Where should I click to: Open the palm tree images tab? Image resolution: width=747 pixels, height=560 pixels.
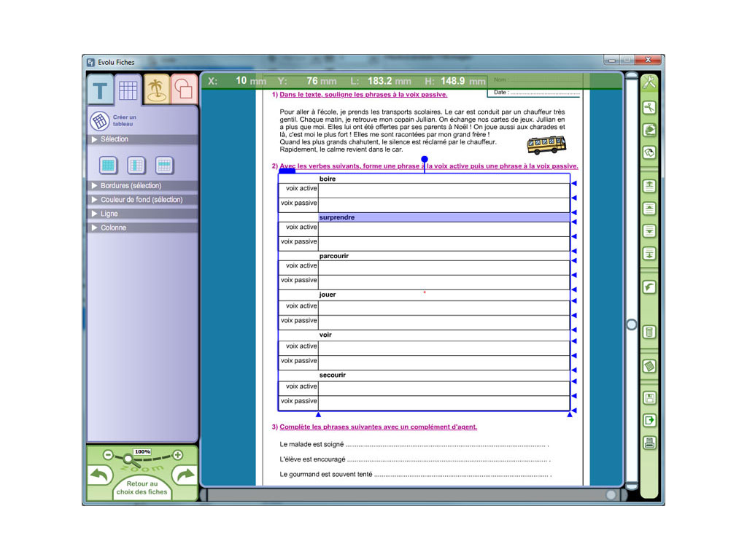155,89
